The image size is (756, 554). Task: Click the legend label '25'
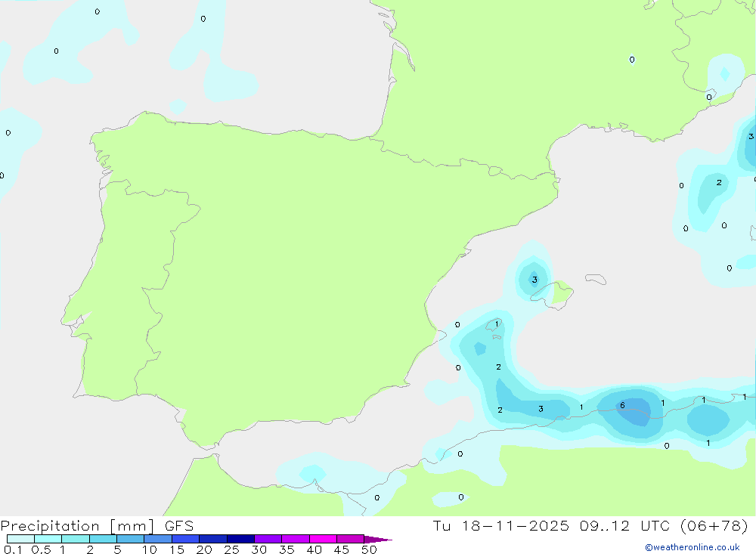(x=232, y=549)
